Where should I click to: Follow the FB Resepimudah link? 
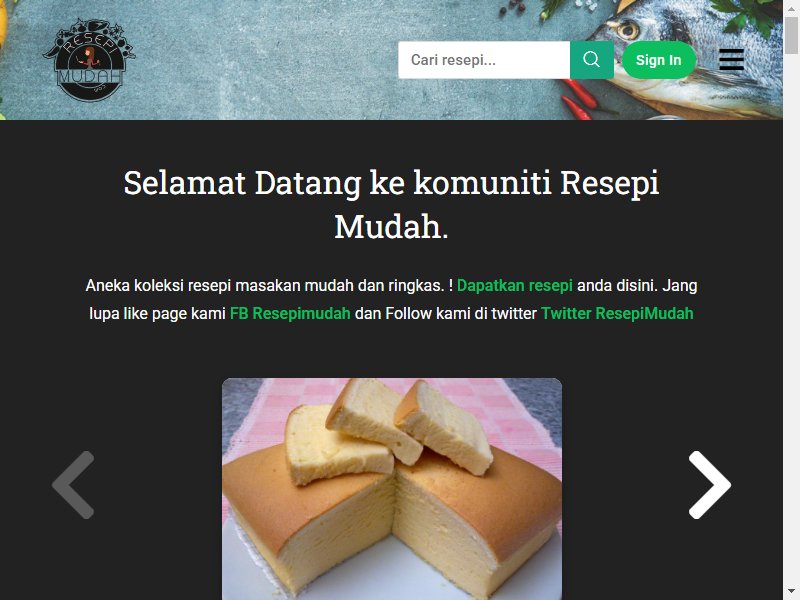tap(290, 313)
